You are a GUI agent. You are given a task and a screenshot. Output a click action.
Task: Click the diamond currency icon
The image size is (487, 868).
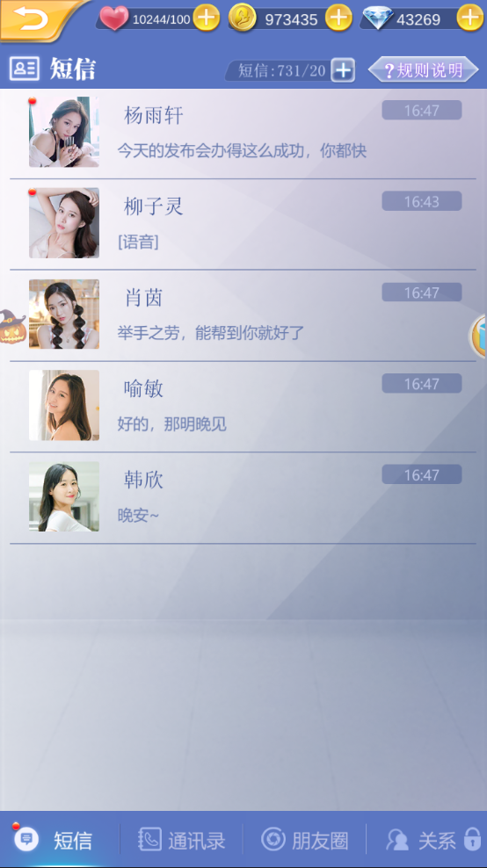(x=378, y=18)
